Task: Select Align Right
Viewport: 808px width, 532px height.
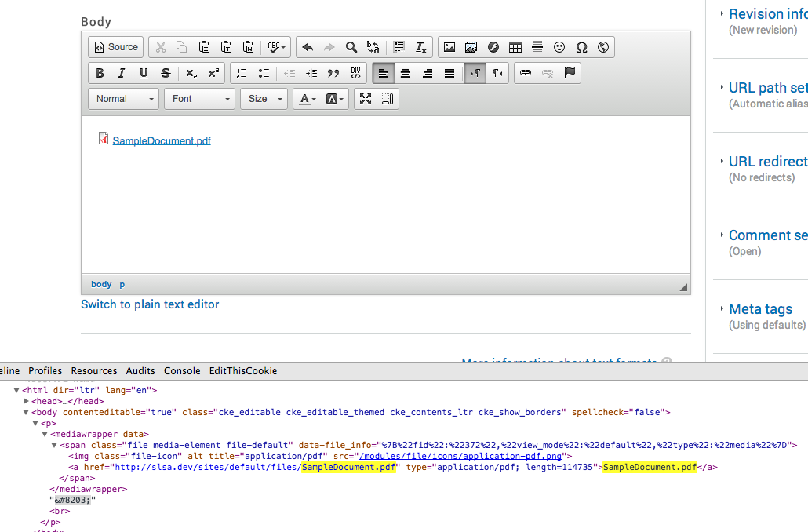Action: 428,73
